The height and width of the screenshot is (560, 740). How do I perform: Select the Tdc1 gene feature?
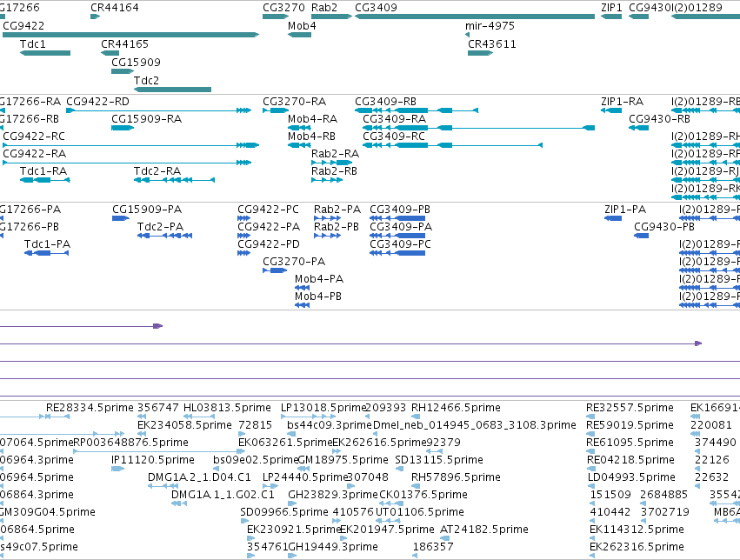[x=45, y=53]
